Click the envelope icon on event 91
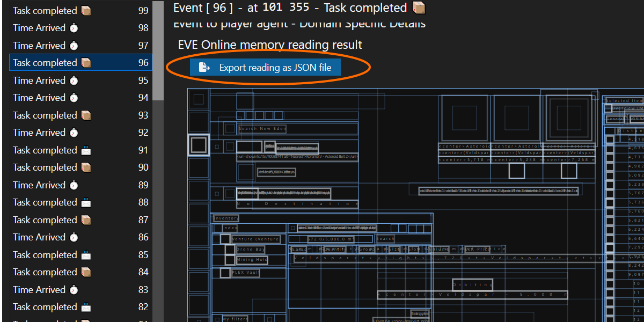This screenshot has width=644, height=322. [x=86, y=150]
